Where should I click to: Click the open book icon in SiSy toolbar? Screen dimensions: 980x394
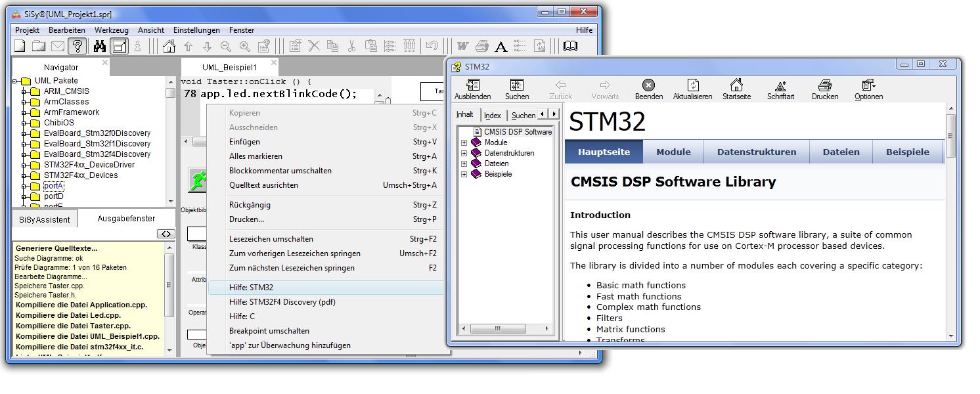pyautogui.click(x=570, y=46)
